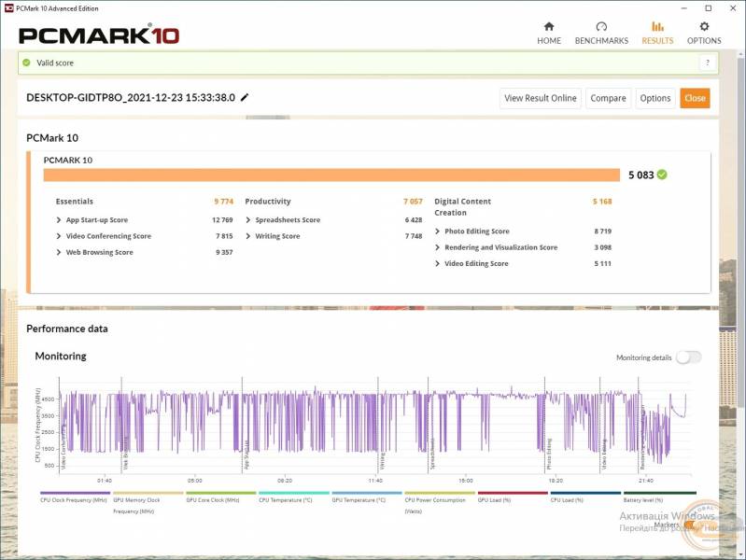This screenshot has height=560, width=746.
Task: Select GPU Load legend swatch
Action: tap(513, 493)
